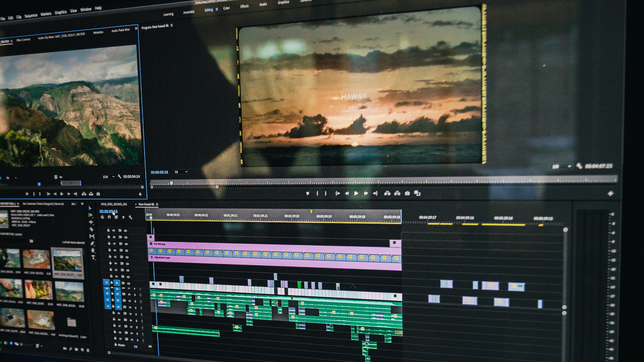This screenshot has height=362, width=644.
Task: Click the program monitor scrubber playhead
Action: pyautogui.click(x=171, y=183)
